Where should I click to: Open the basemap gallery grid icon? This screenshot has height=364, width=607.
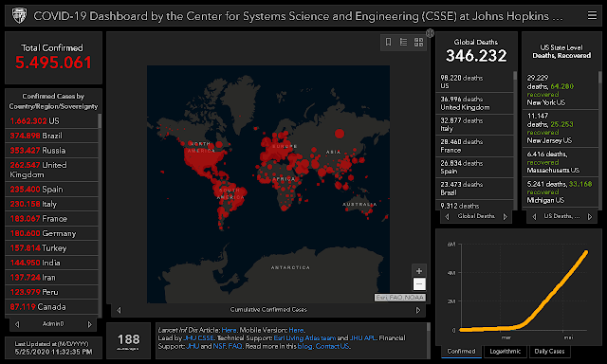pyautogui.click(x=418, y=42)
